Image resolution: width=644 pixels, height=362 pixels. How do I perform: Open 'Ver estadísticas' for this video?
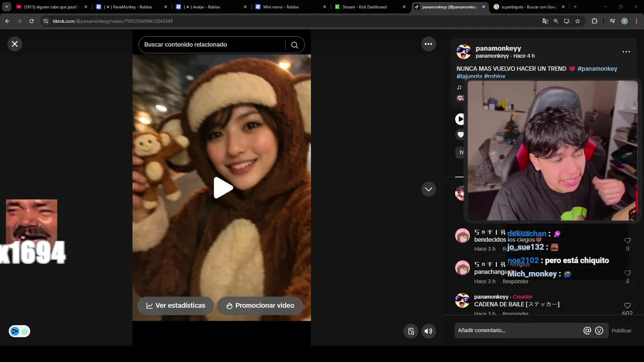(176, 305)
